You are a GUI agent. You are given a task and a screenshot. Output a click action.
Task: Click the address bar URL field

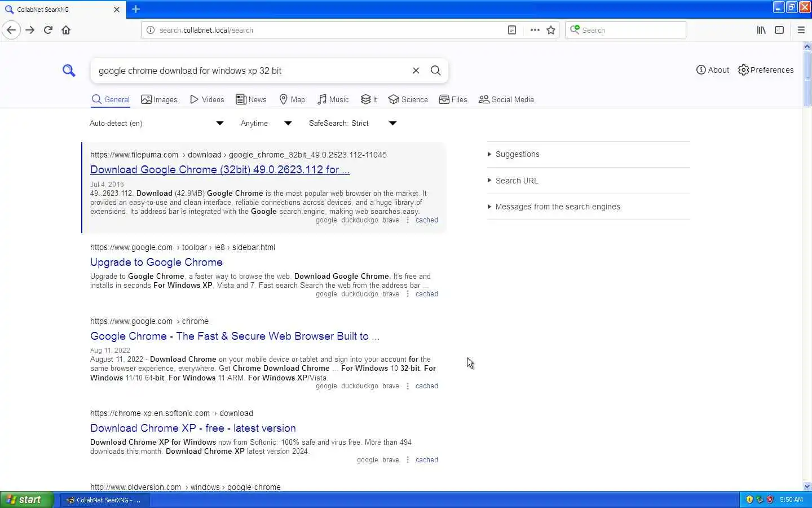pyautogui.click(x=330, y=30)
